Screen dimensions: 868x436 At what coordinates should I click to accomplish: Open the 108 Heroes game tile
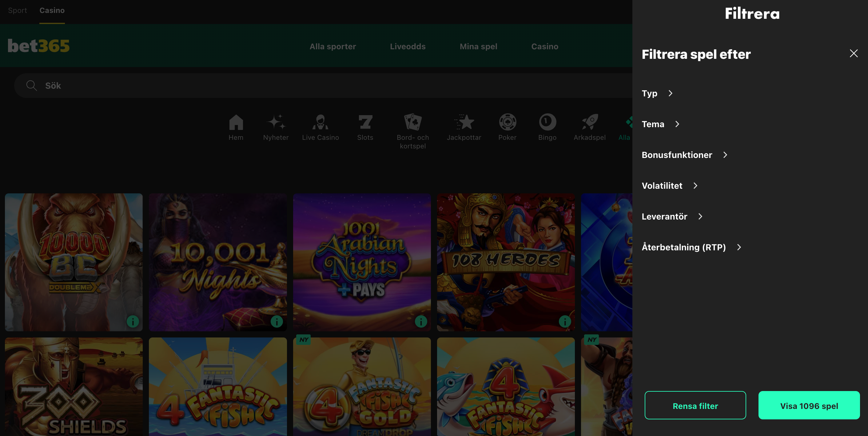pyautogui.click(x=506, y=262)
